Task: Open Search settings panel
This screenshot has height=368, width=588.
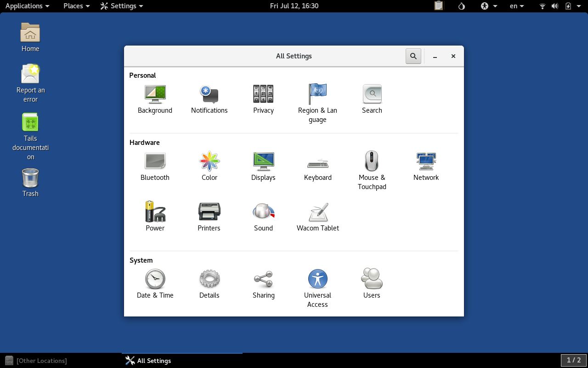Action: [x=372, y=99]
